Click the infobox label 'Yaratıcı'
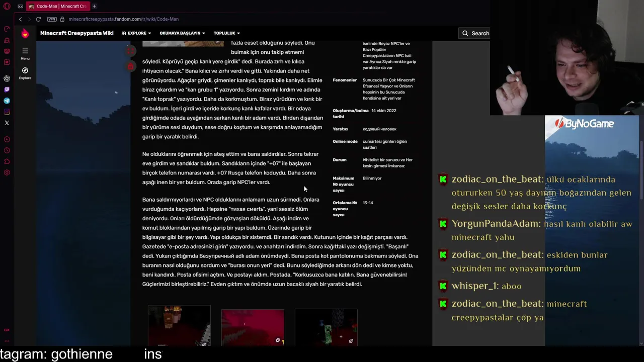 (x=340, y=129)
